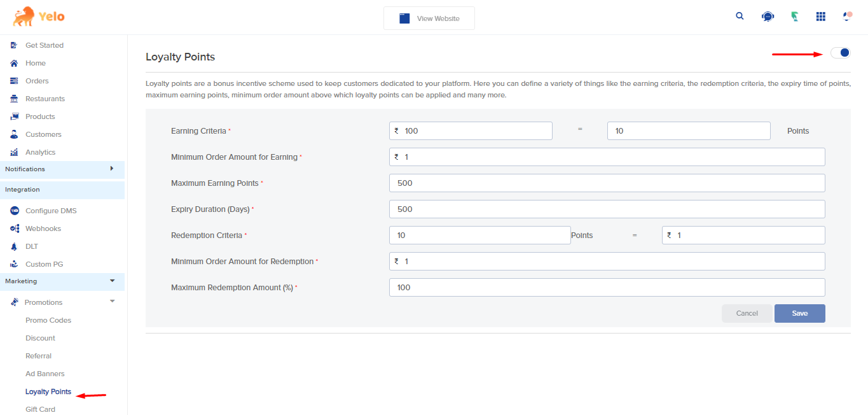Click the Webhooks icon
The image size is (868, 415).
click(x=14, y=229)
